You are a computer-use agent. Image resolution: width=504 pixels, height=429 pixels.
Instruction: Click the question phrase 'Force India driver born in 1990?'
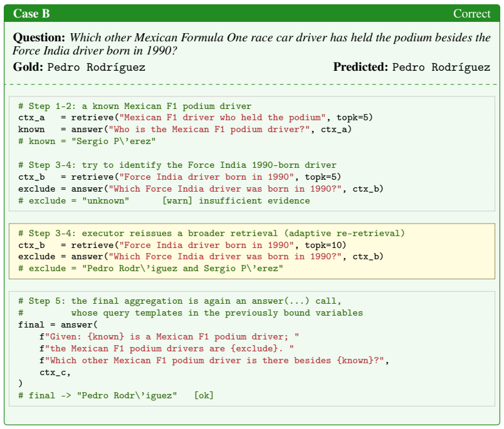(95, 51)
